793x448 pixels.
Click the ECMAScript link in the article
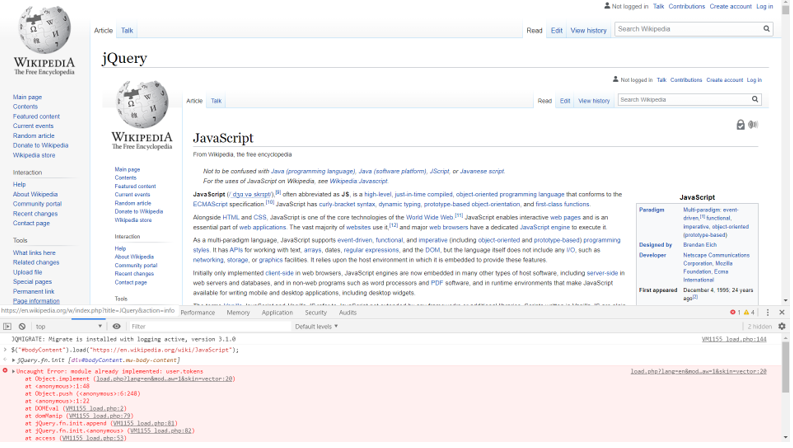click(x=211, y=205)
